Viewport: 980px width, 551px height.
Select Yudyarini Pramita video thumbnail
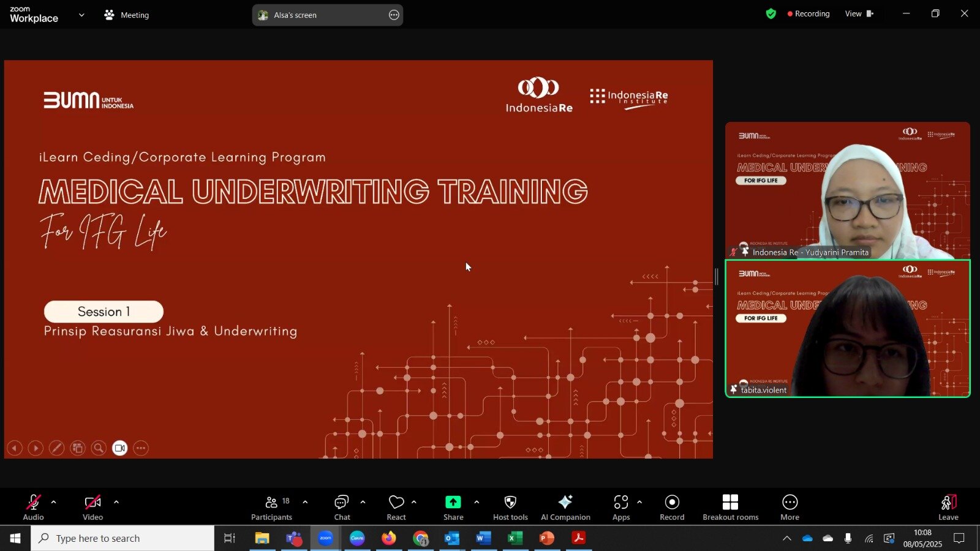848,190
